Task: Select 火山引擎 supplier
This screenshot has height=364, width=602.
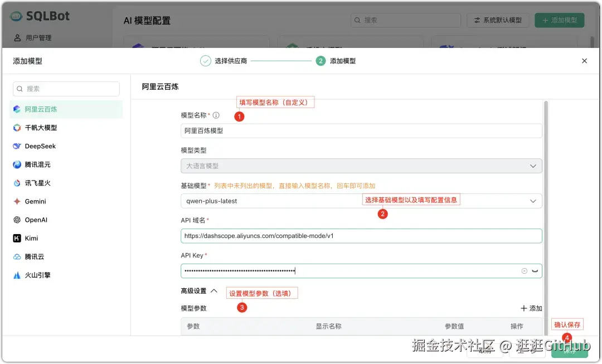Action: click(x=66, y=275)
